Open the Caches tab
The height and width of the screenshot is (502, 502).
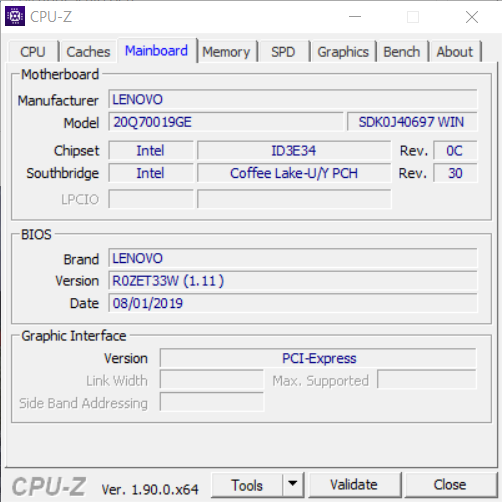pyautogui.click(x=88, y=52)
